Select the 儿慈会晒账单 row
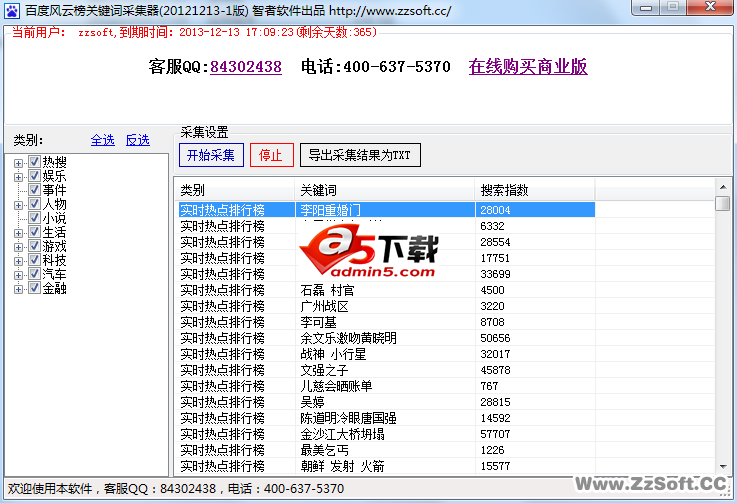Viewport: 737px width, 503px height. pyautogui.click(x=387, y=386)
